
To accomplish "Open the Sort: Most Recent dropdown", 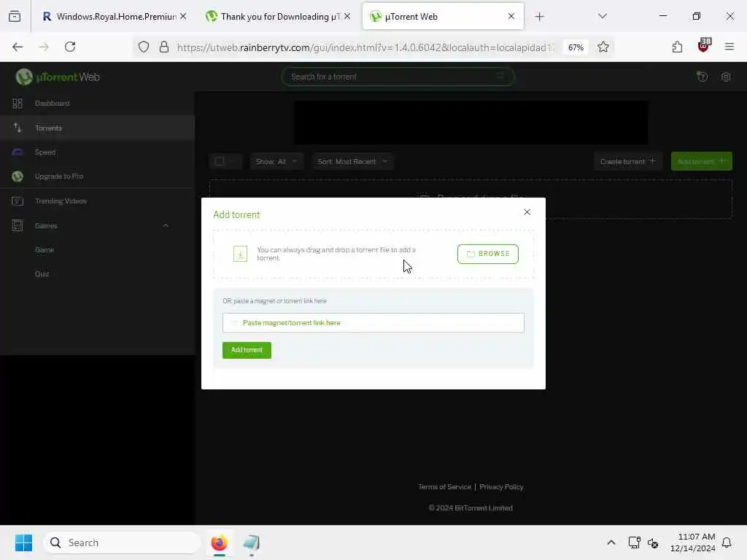I will click(x=352, y=161).
